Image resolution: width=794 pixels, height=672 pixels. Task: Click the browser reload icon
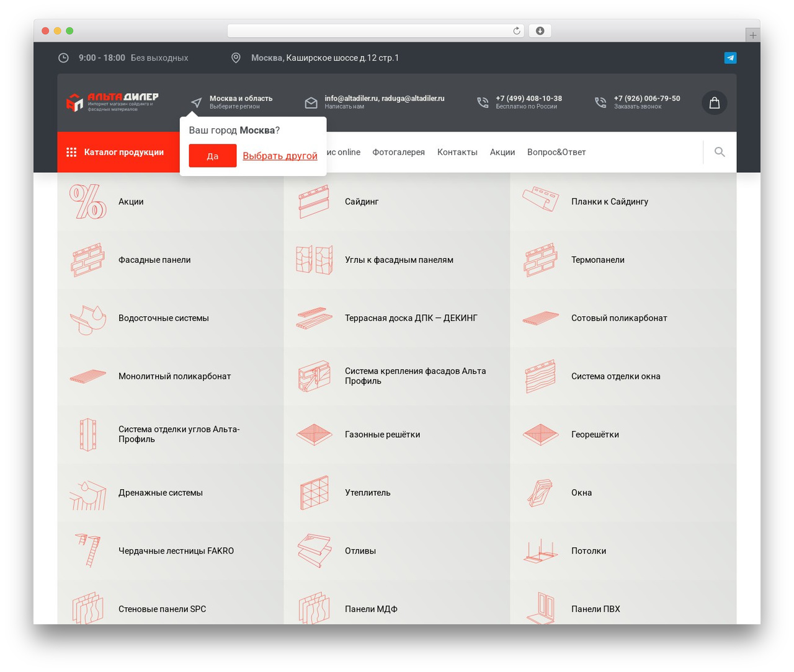tap(517, 31)
